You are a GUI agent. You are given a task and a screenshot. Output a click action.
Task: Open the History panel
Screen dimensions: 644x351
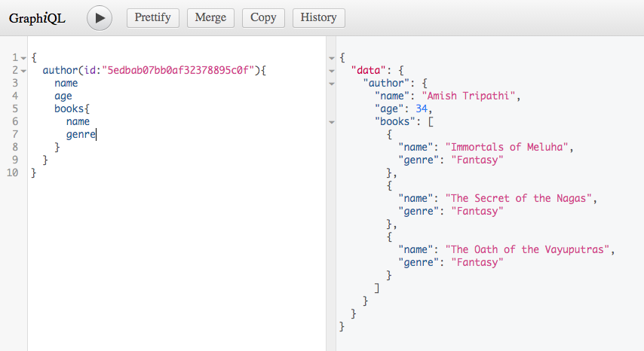318,17
